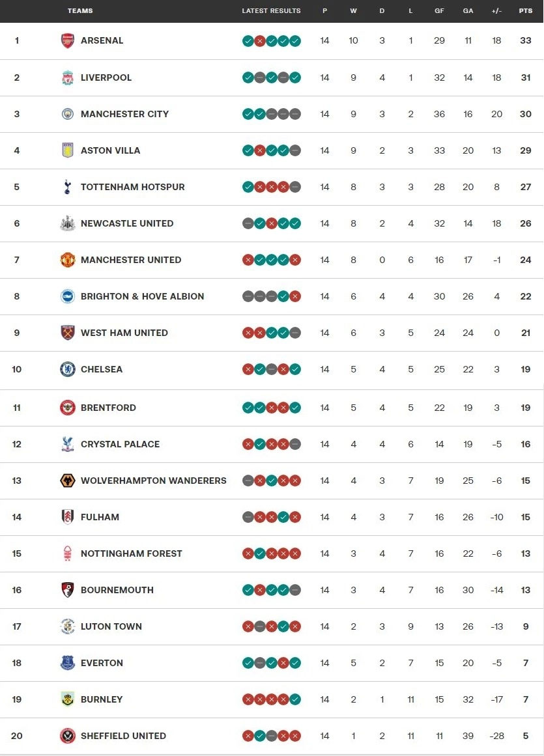Screen dimensions: 544x756
Task: Click the Everton club crest
Action: coord(68,663)
